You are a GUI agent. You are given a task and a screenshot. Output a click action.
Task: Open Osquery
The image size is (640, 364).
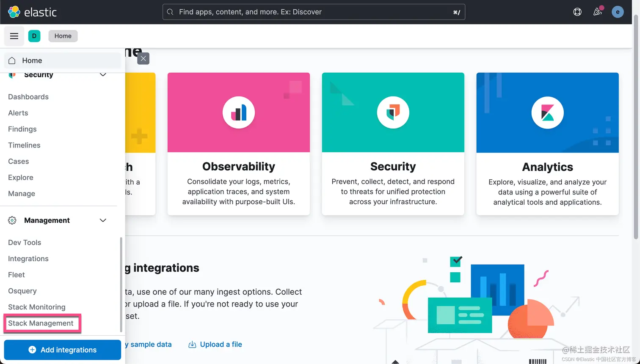(x=22, y=291)
